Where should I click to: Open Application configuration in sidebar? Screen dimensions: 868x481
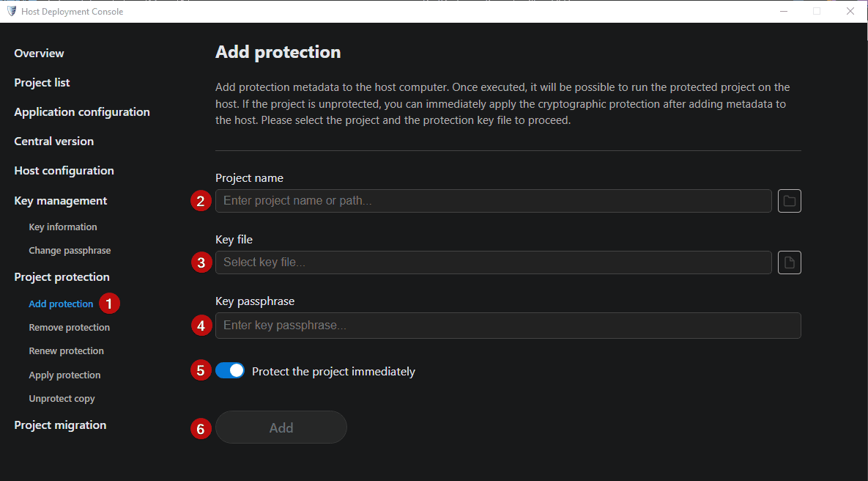click(x=82, y=112)
